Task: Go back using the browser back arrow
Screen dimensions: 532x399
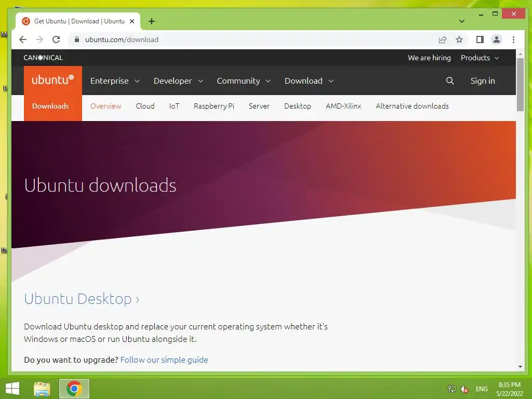Action: tap(23, 39)
